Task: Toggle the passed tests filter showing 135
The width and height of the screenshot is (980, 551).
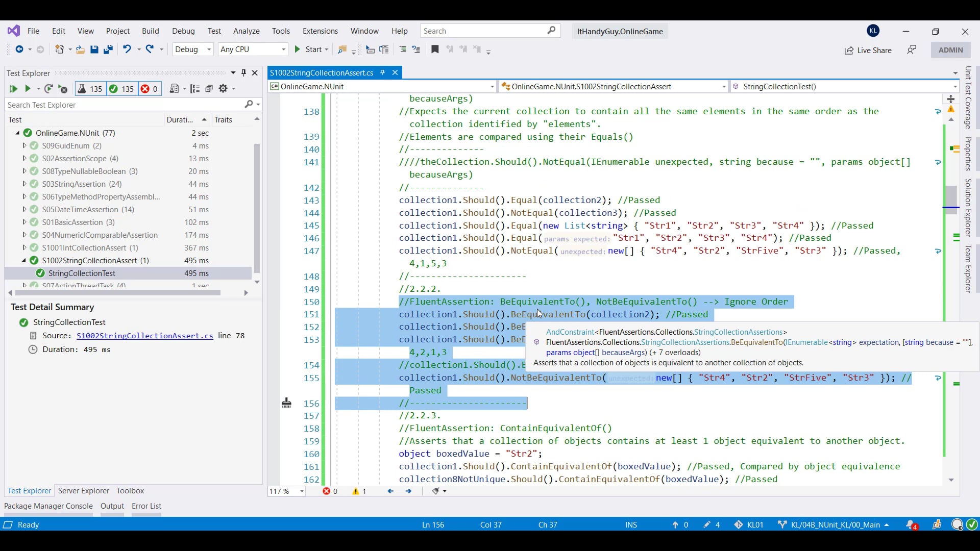Action: (x=121, y=89)
